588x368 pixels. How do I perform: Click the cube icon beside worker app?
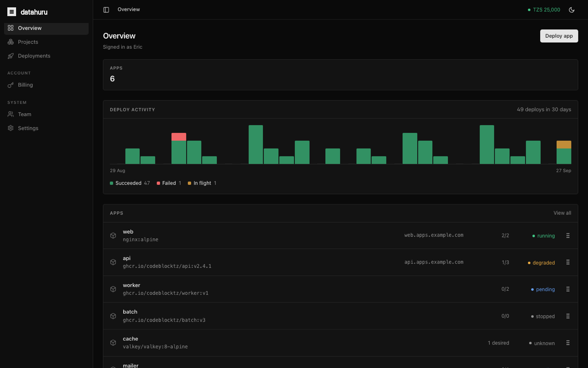coord(113,289)
